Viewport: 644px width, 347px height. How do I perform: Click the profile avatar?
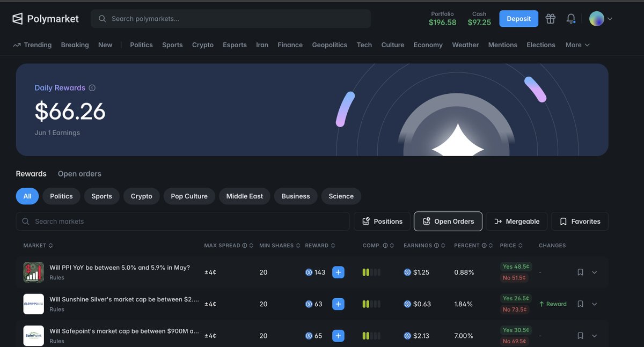click(x=597, y=19)
